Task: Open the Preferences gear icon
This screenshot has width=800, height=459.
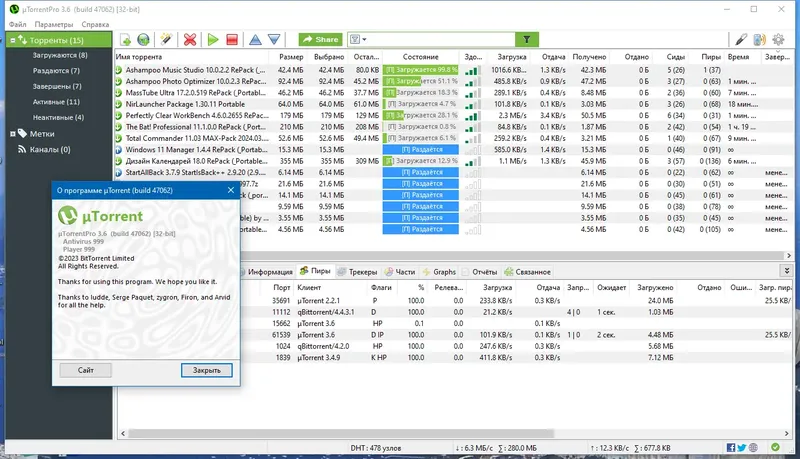Action: pos(778,39)
